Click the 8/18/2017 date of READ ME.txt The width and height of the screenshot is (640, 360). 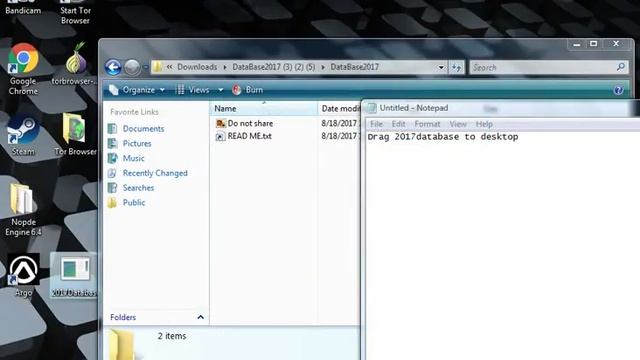pos(339,136)
